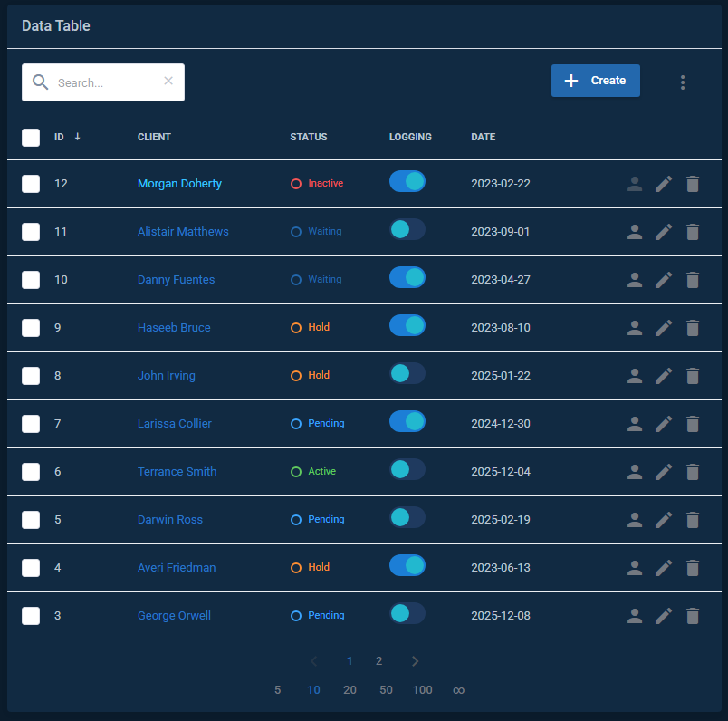Viewport: 728px width, 721px height.
Task: Sort by the ID column arrow
Action: click(77, 137)
